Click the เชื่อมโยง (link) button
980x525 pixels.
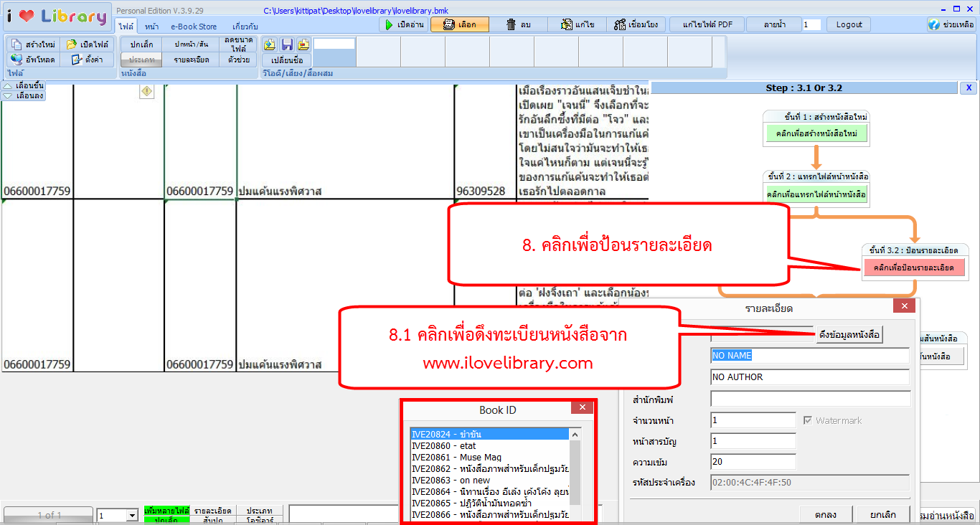tap(637, 24)
